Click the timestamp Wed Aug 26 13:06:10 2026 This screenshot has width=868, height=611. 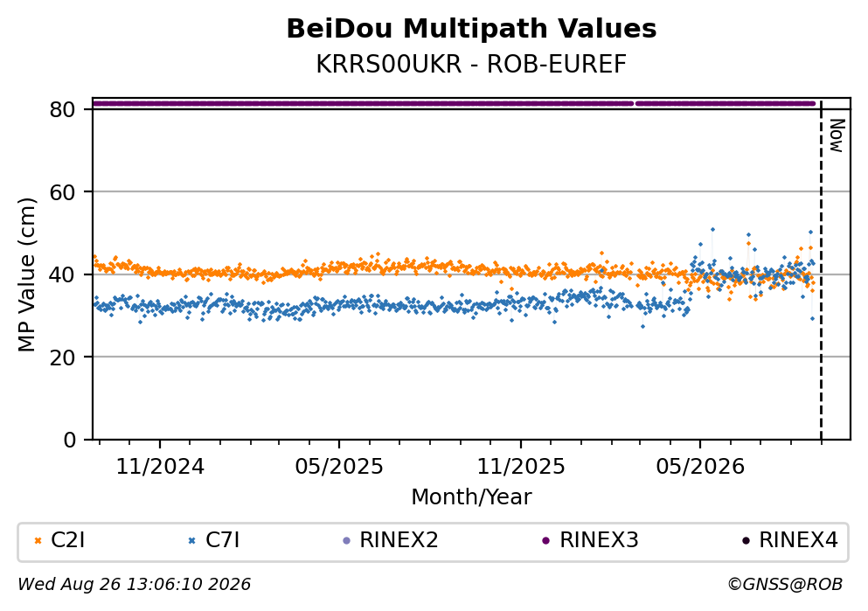(134, 585)
